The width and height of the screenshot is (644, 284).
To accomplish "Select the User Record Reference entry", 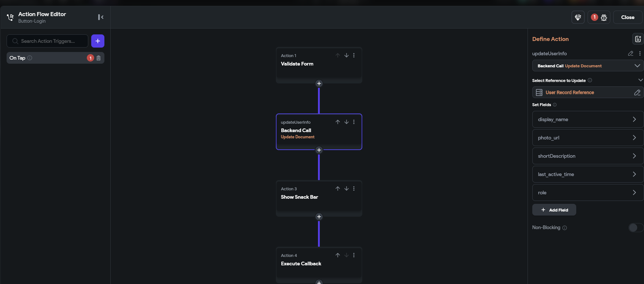I will [x=588, y=92].
